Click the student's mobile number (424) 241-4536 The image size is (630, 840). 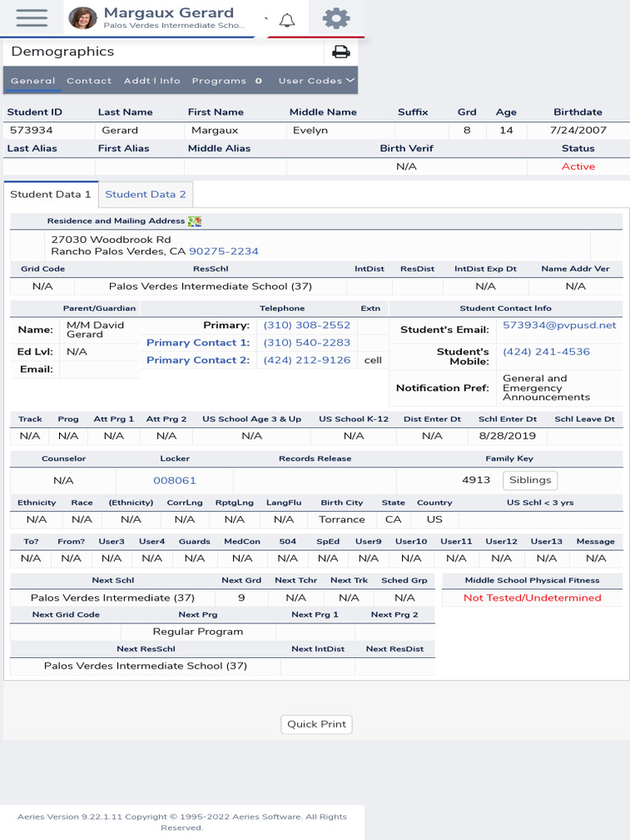click(x=546, y=352)
